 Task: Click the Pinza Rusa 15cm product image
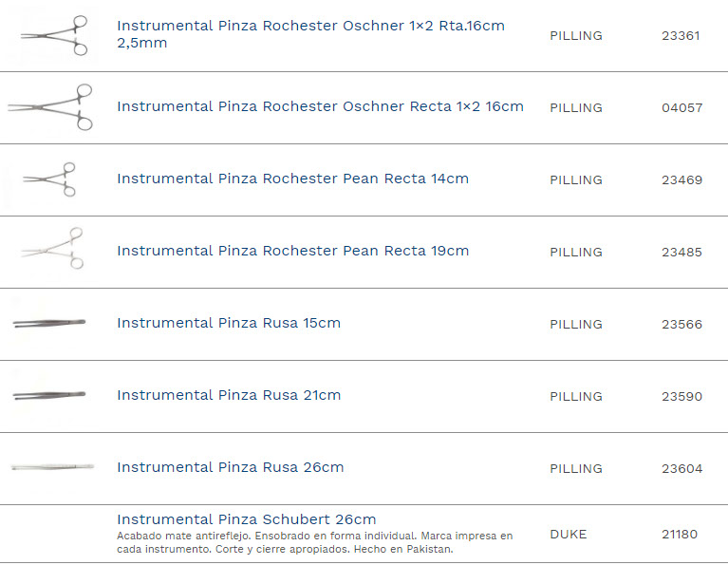(x=49, y=324)
